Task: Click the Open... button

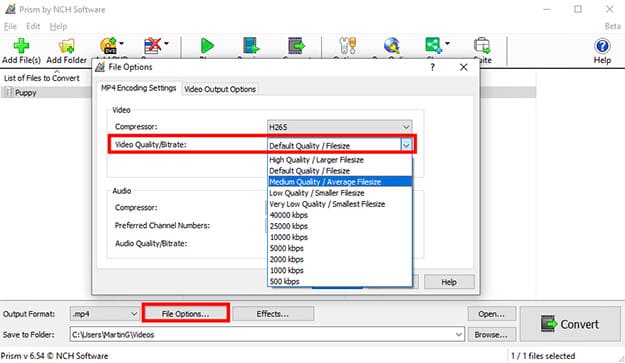Action: (491, 314)
